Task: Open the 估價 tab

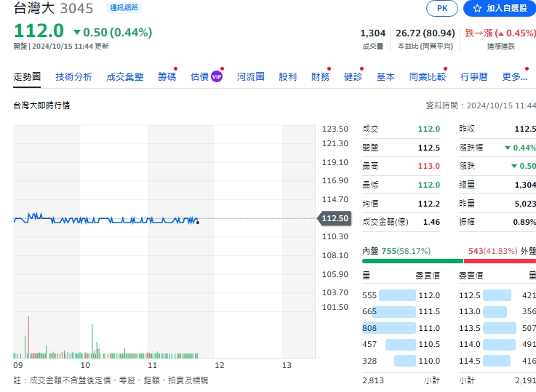Action: click(x=199, y=76)
